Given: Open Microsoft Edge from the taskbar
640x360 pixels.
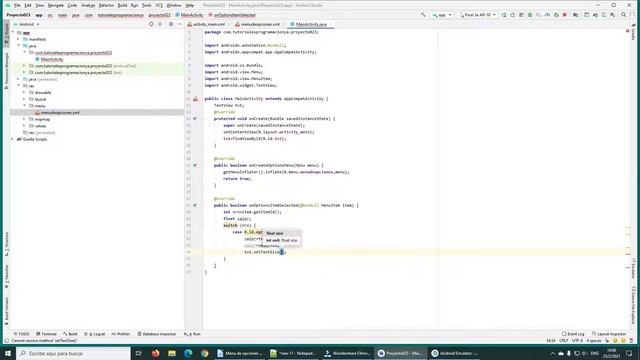Looking at the screenshot, I should click(x=188, y=353).
